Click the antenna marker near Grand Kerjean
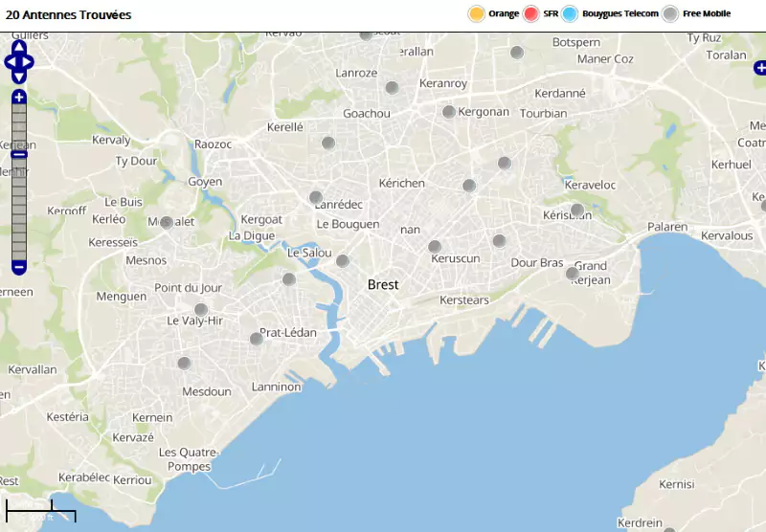The width and height of the screenshot is (766, 532). [572, 274]
